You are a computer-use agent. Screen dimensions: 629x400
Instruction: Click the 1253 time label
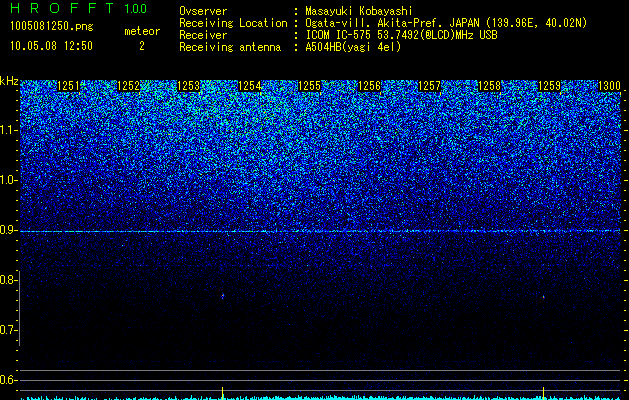[189, 86]
